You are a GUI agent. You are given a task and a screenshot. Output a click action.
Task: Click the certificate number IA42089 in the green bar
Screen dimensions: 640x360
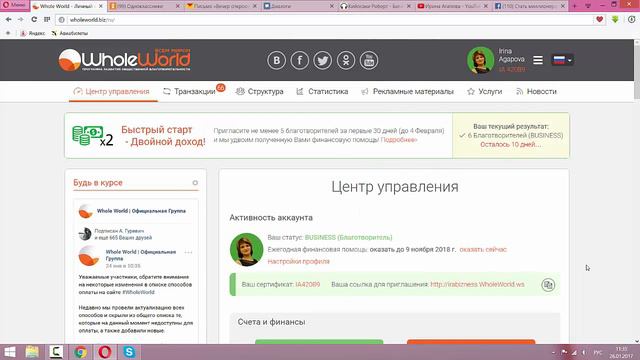[308, 284]
